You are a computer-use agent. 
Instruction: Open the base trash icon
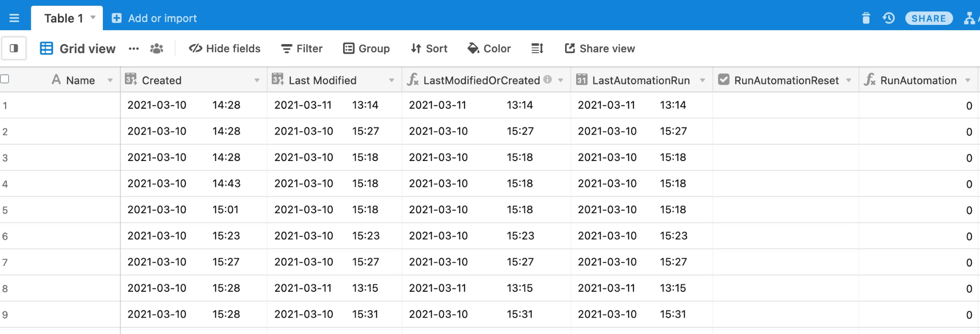coord(867,18)
